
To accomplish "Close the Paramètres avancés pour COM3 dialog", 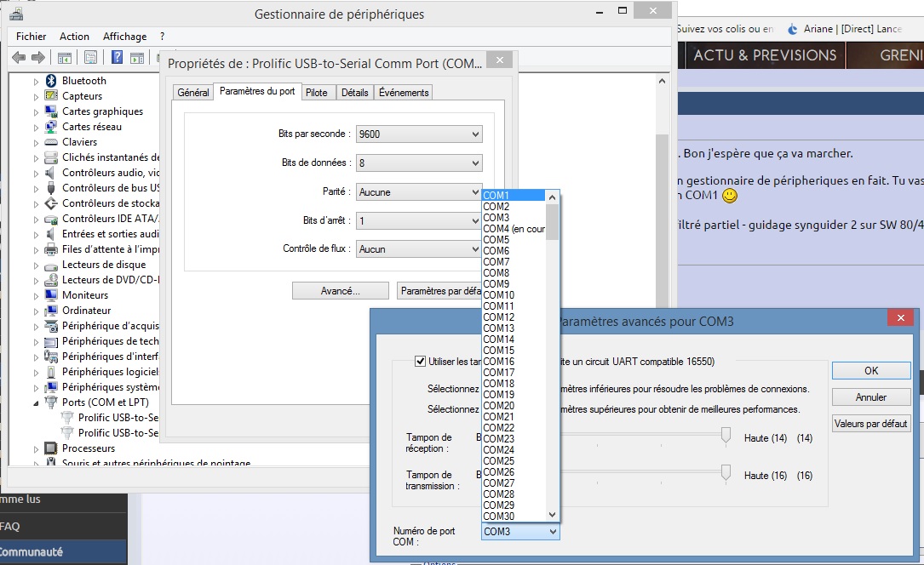I will (x=900, y=318).
